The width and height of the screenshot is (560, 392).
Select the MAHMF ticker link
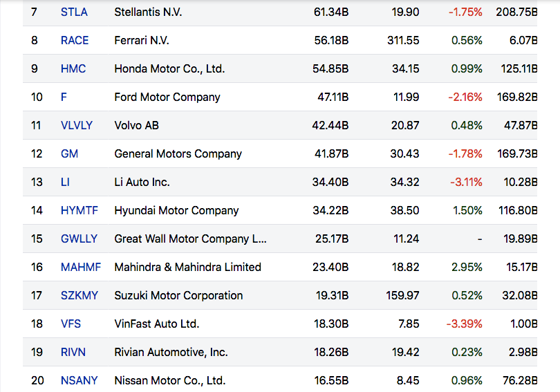(x=80, y=268)
